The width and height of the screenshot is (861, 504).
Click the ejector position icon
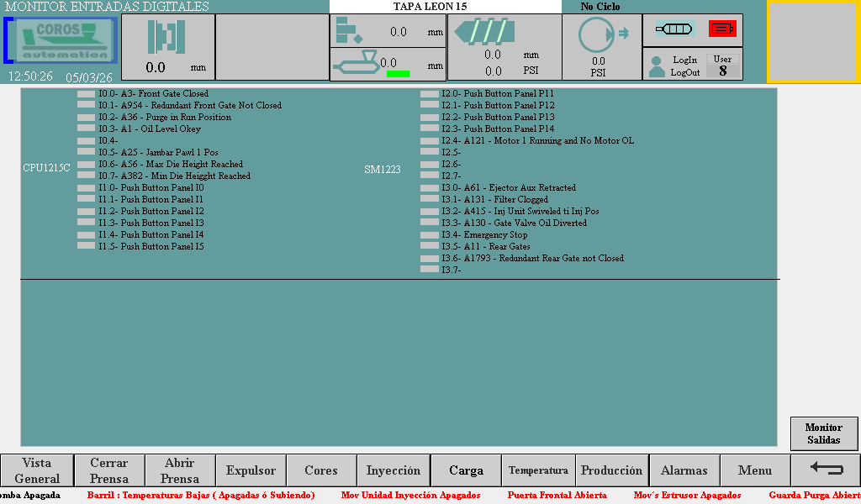348,30
